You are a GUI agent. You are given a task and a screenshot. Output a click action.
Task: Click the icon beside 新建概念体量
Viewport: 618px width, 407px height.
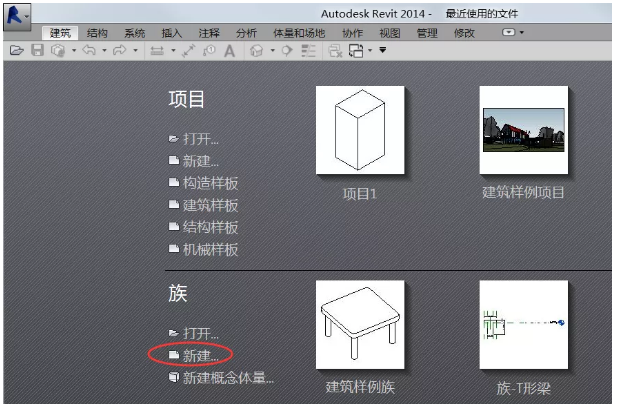pyautogui.click(x=174, y=377)
